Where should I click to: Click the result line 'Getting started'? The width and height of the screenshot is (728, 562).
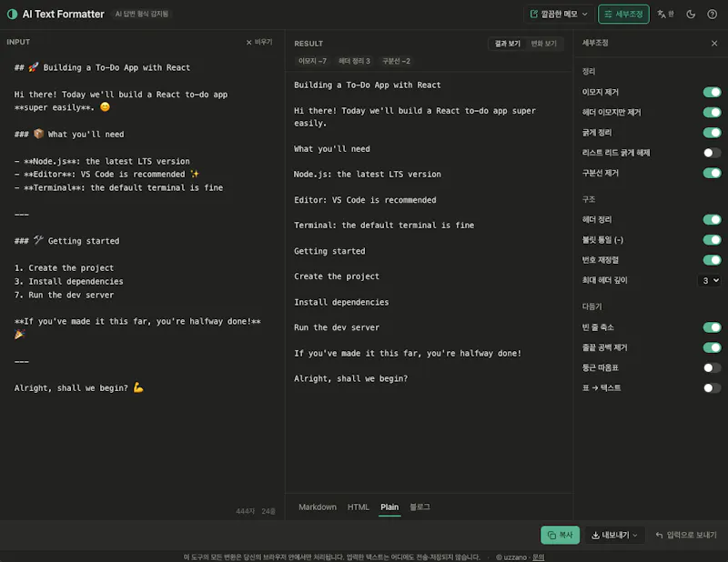click(329, 252)
